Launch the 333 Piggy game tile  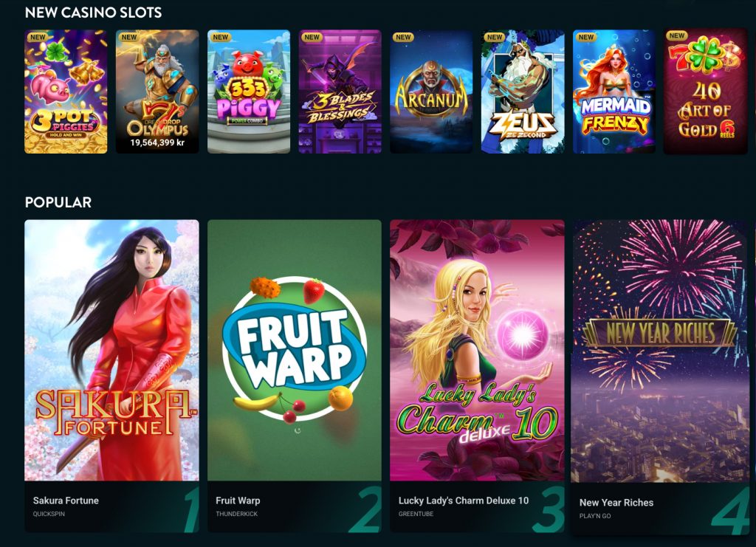tap(249, 92)
